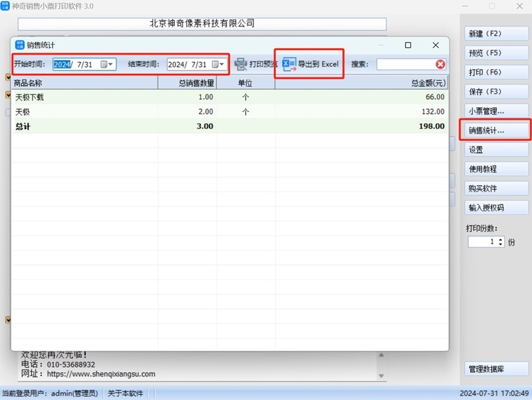Click the 打印预览 toolbar button
Viewport: 532px width, 400px height.
click(256, 64)
